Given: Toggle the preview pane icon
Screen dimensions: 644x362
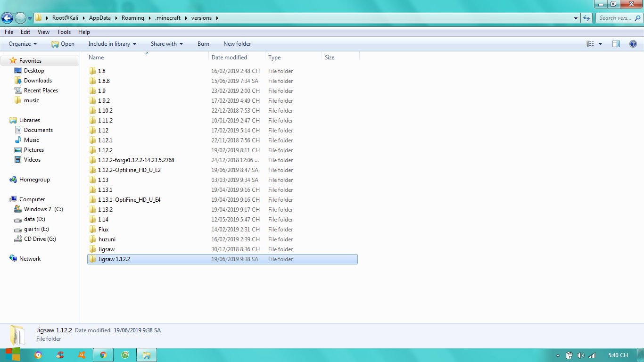Looking at the screenshot, I should click(x=616, y=44).
